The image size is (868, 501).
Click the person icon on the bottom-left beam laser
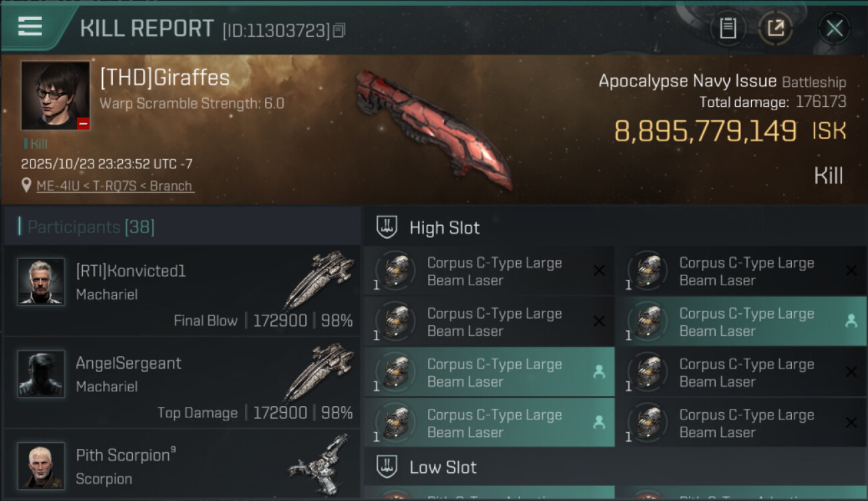click(599, 423)
